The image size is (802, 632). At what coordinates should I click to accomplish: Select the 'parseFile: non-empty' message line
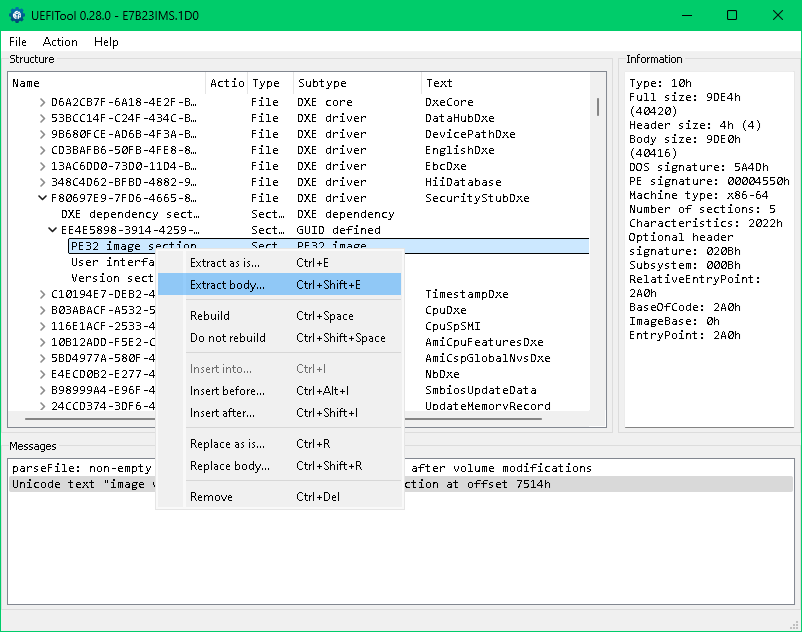(401, 468)
